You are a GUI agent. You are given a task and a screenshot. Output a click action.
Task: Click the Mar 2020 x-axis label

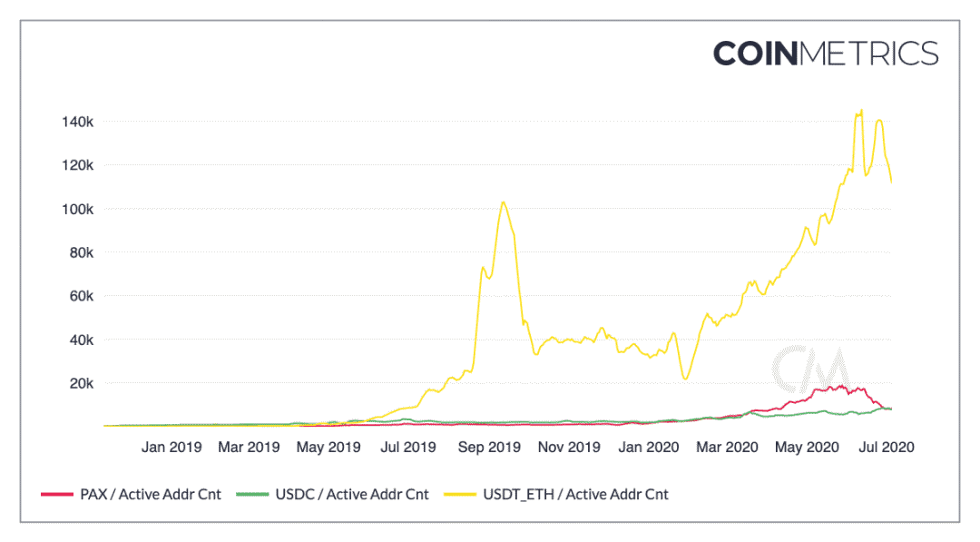point(727,447)
